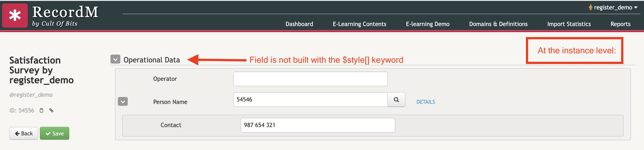Go to E-Learning Contents

[359, 24]
